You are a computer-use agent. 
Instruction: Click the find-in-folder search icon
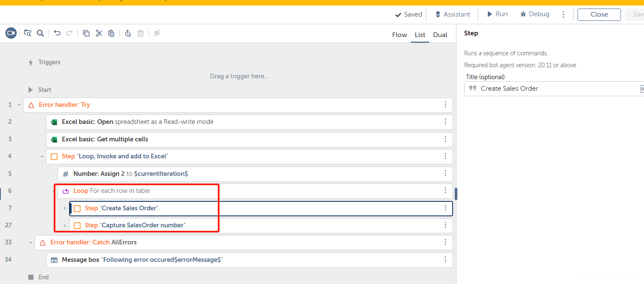click(x=28, y=33)
